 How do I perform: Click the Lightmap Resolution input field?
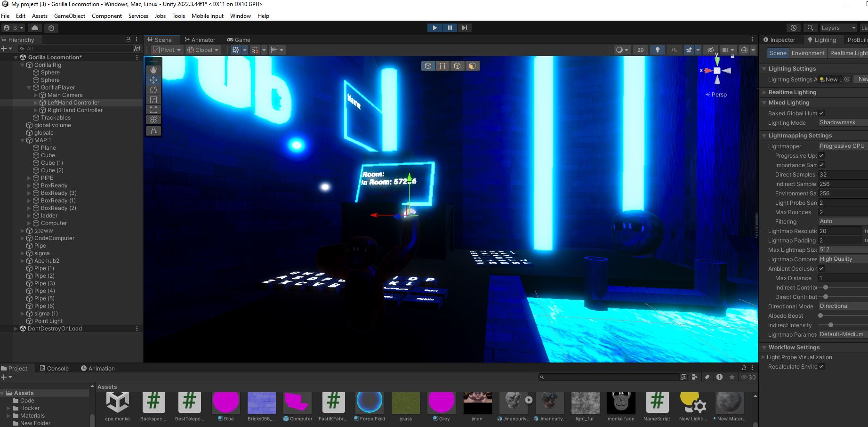click(x=840, y=231)
